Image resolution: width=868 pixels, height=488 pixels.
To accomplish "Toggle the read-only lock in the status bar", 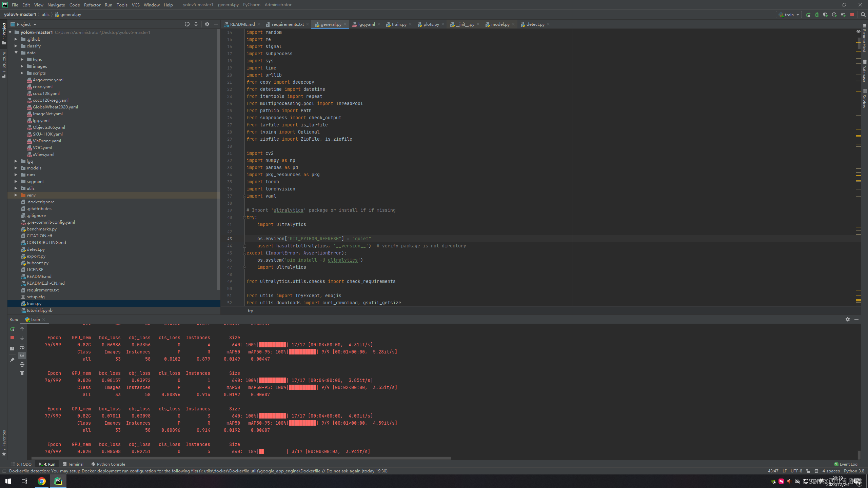I will 808,471.
